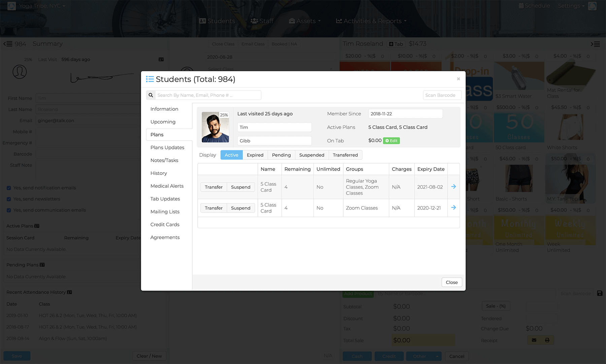
Task: Go to Notes/Tasks section
Action: point(164,160)
